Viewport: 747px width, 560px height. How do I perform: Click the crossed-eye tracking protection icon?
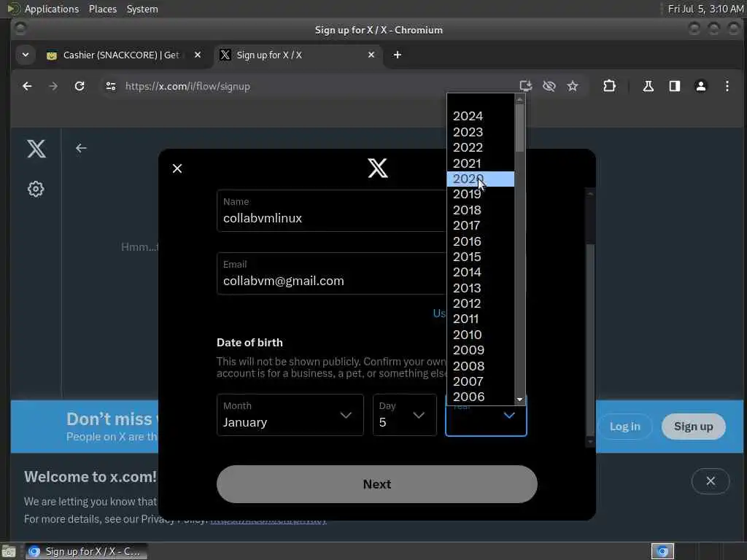pyautogui.click(x=549, y=86)
